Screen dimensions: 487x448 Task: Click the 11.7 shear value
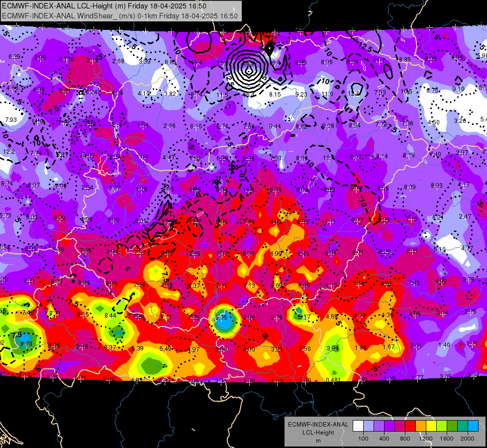379,61
